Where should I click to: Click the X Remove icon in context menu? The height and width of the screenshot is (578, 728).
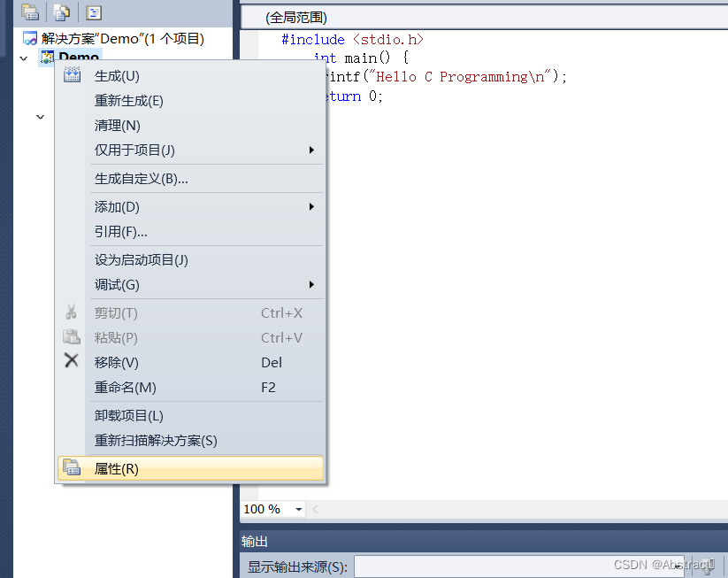72,362
